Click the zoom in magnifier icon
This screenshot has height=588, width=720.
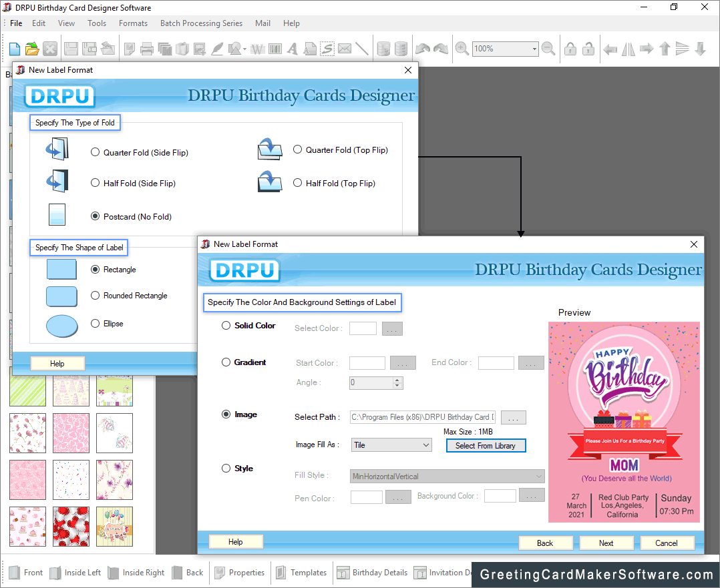[462, 49]
